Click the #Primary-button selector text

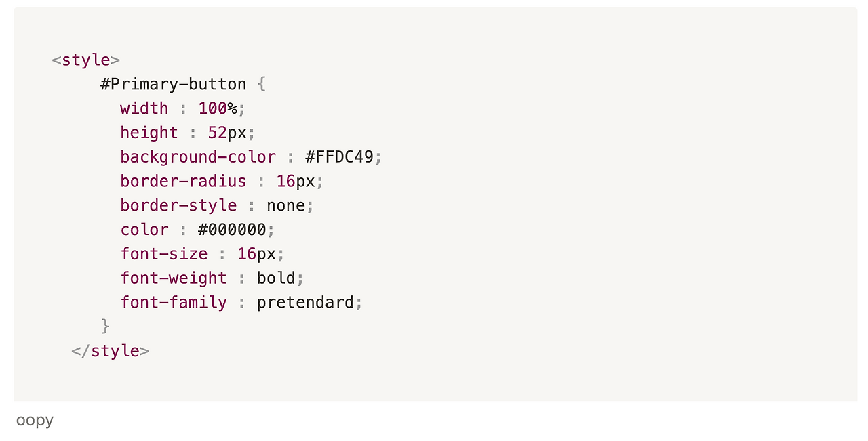(173, 85)
